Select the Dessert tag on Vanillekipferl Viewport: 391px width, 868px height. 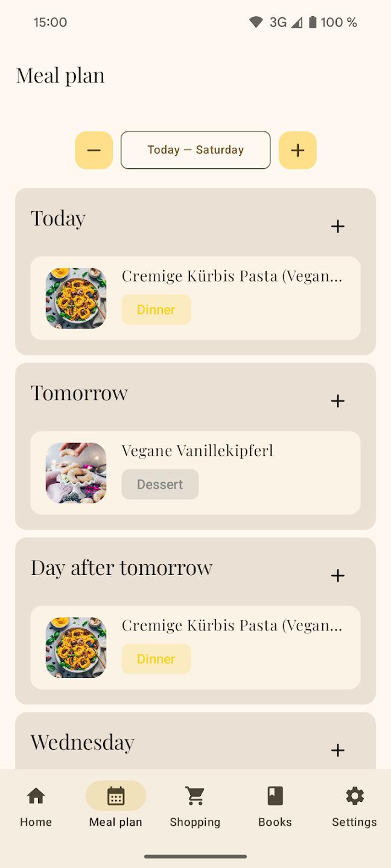159,484
